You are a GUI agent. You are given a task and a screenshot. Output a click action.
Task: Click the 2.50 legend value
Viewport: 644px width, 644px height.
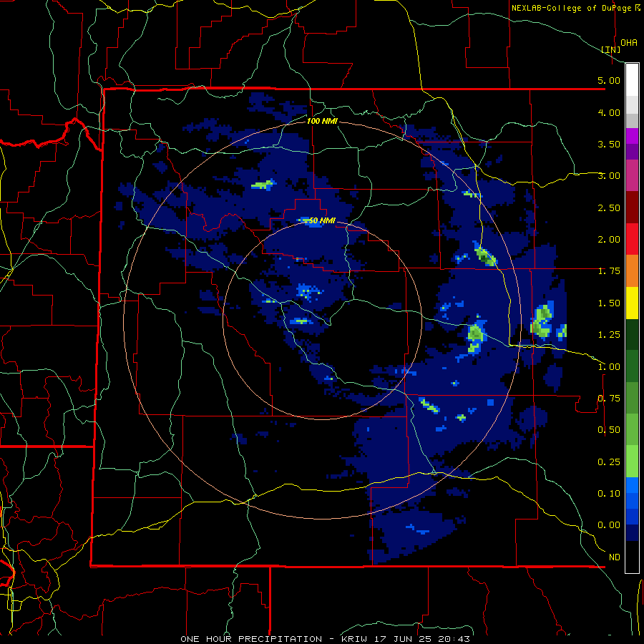tap(609, 208)
